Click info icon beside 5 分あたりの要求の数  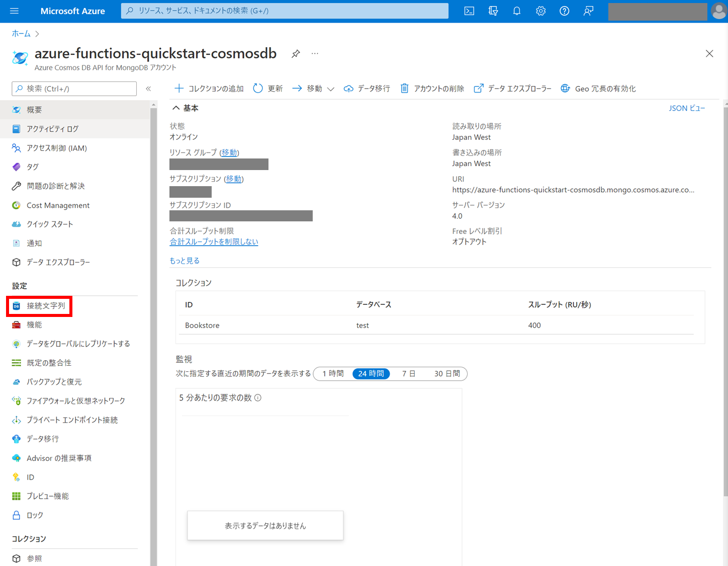(258, 398)
